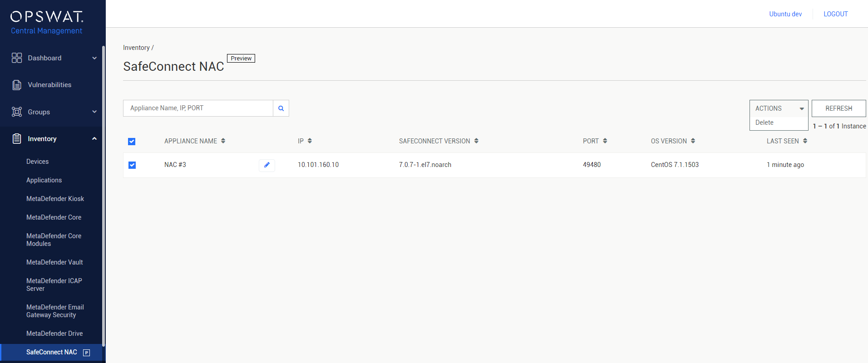Click the IP address 10.101.160.10
868x363 pixels.
(318, 165)
